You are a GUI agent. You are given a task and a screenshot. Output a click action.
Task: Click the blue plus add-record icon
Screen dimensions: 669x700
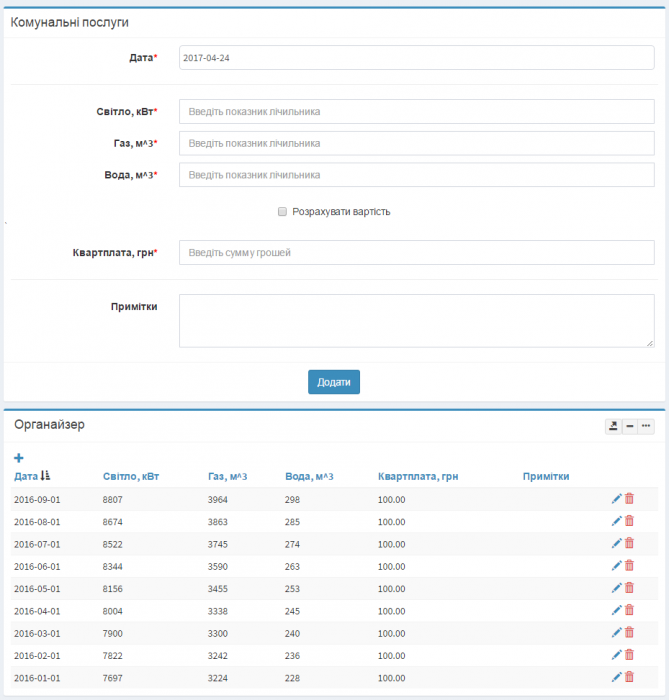pos(19,458)
